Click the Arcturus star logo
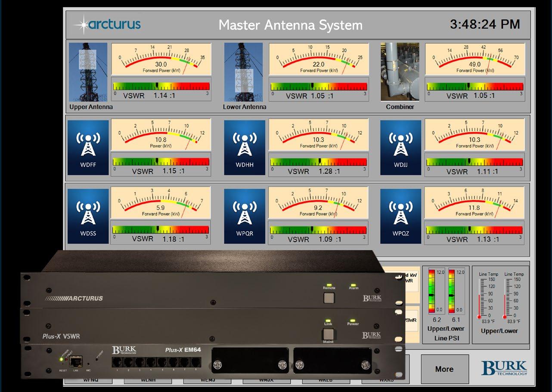This screenshot has height=392, width=552. [107, 24]
